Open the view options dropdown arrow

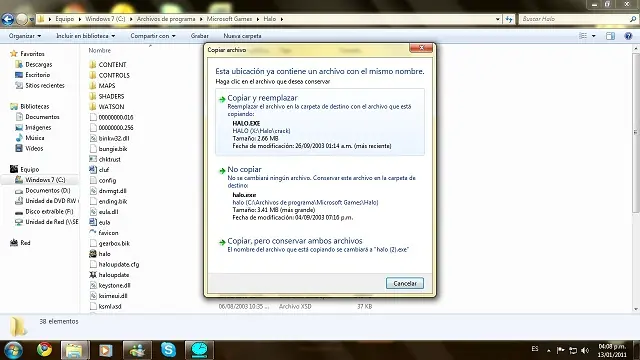coord(593,36)
